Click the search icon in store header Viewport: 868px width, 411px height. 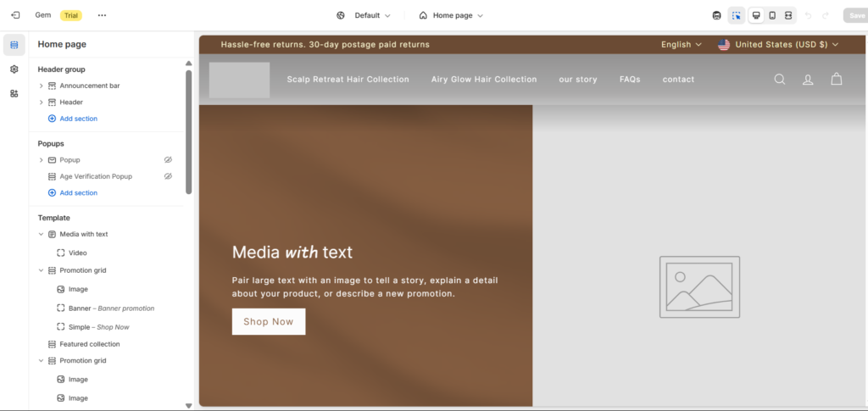[x=780, y=80]
